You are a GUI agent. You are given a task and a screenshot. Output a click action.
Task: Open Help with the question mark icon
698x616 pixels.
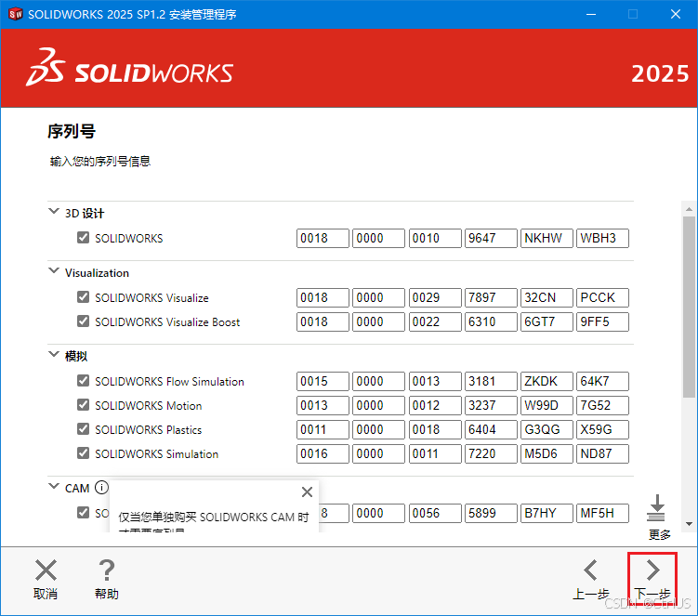107,570
